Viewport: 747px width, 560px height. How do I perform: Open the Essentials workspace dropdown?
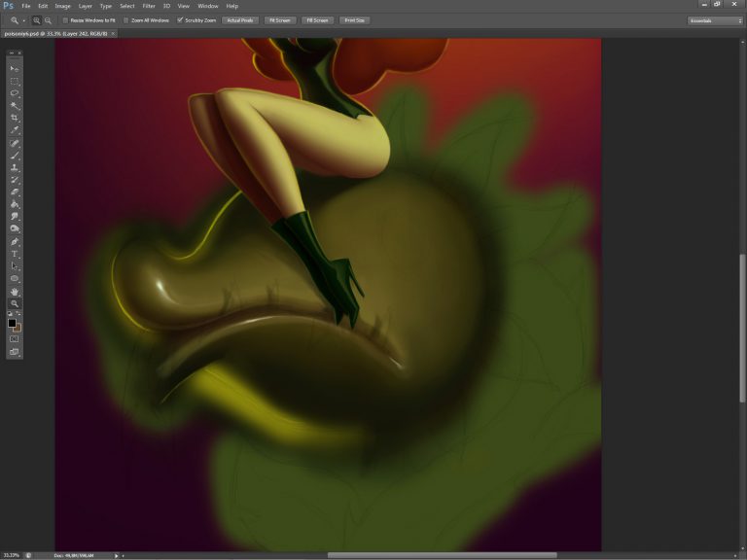click(715, 21)
